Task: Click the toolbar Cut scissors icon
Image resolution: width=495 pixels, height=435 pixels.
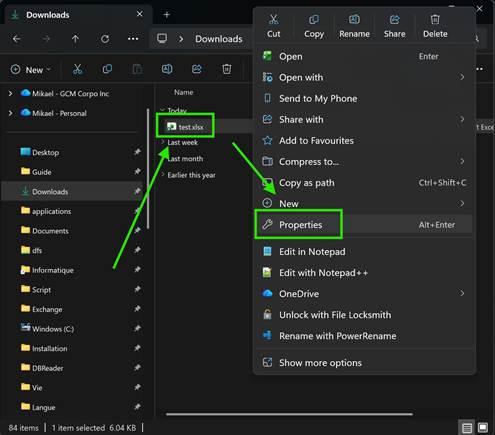Action: 77,69
